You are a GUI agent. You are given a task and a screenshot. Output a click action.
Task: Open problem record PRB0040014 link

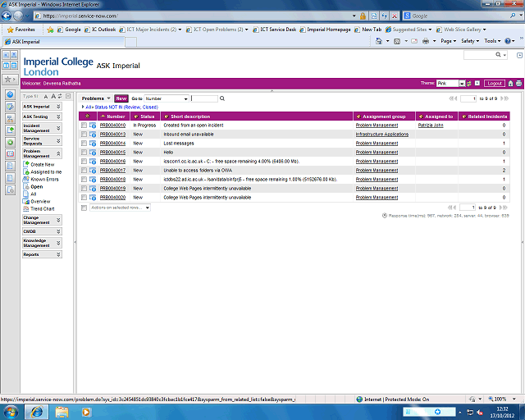(x=112, y=144)
